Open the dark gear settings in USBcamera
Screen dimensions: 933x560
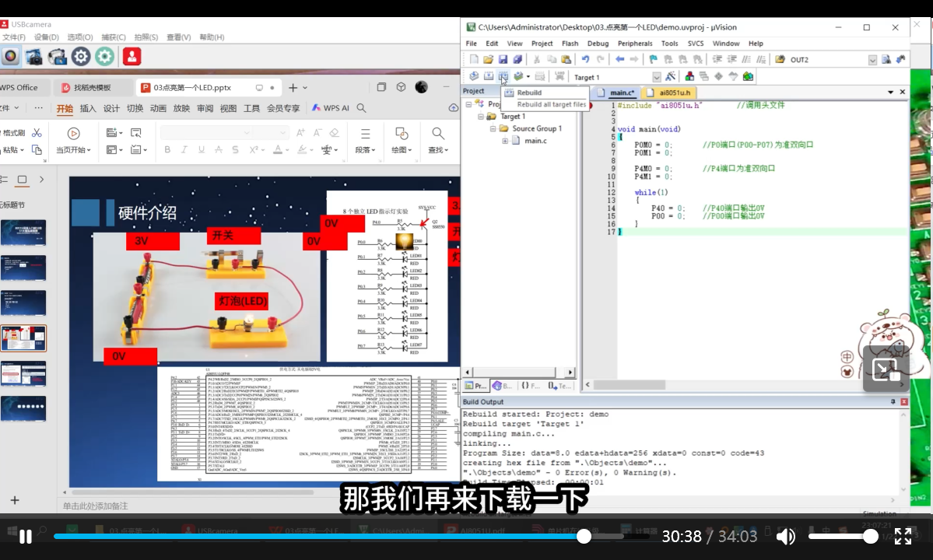click(81, 57)
